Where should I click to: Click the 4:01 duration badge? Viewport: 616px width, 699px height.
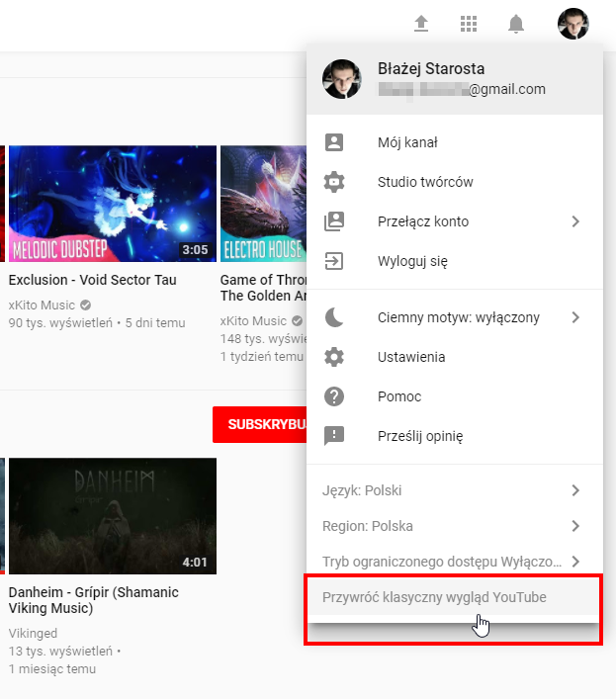195,563
